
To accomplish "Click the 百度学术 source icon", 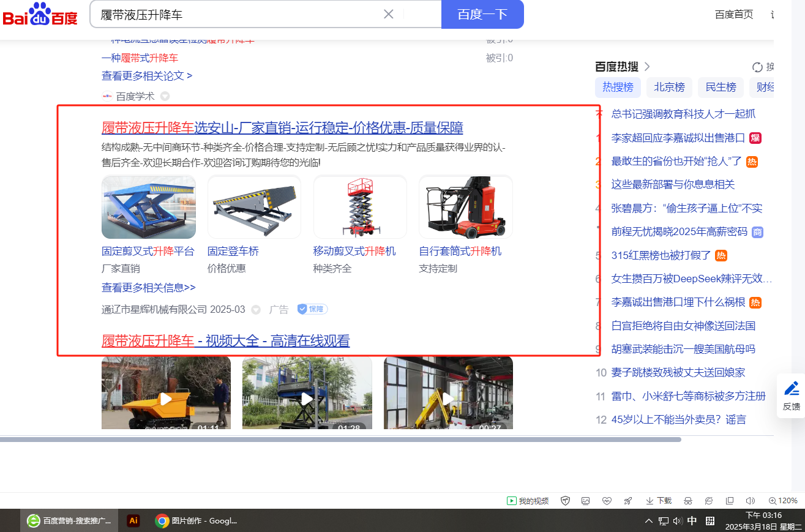I will tap(107, 96).
